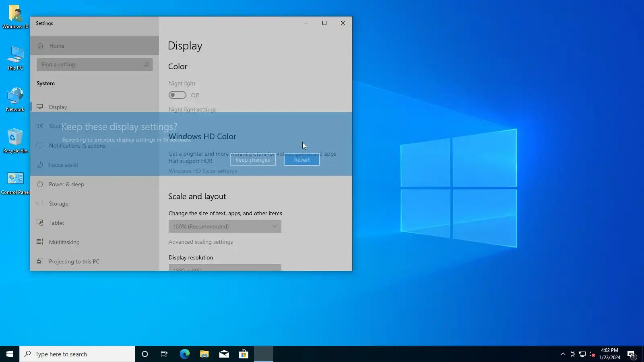
Task: Open Night light settings link
Action: (x=192, y=109)
